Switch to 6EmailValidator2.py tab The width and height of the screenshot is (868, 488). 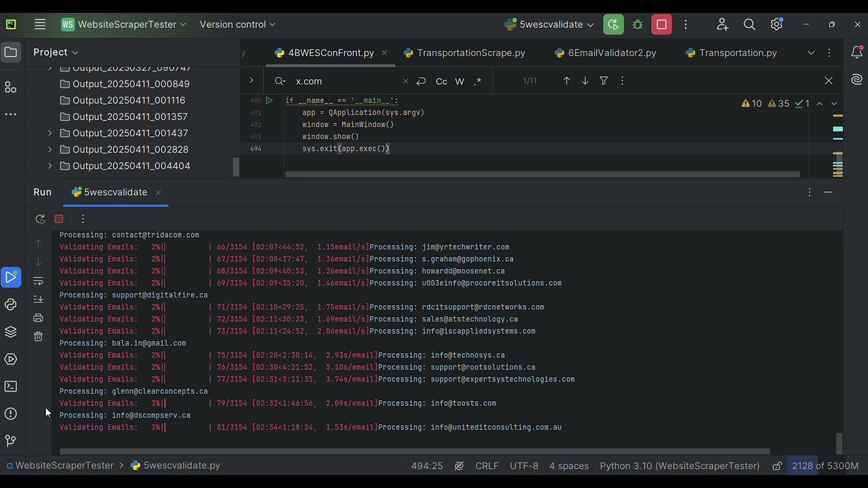point(605,53)
